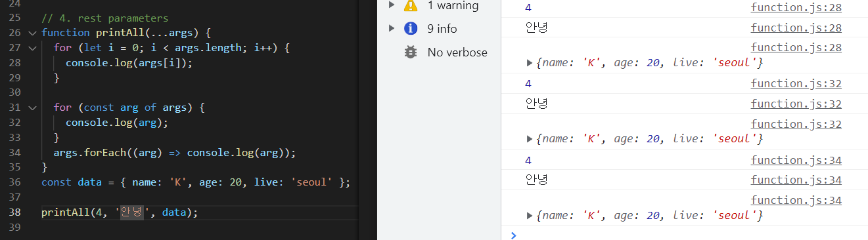Viewport: 868px width, 240px height.
Task: Click line number 33 in the gutter
Action: pos(15,138)
